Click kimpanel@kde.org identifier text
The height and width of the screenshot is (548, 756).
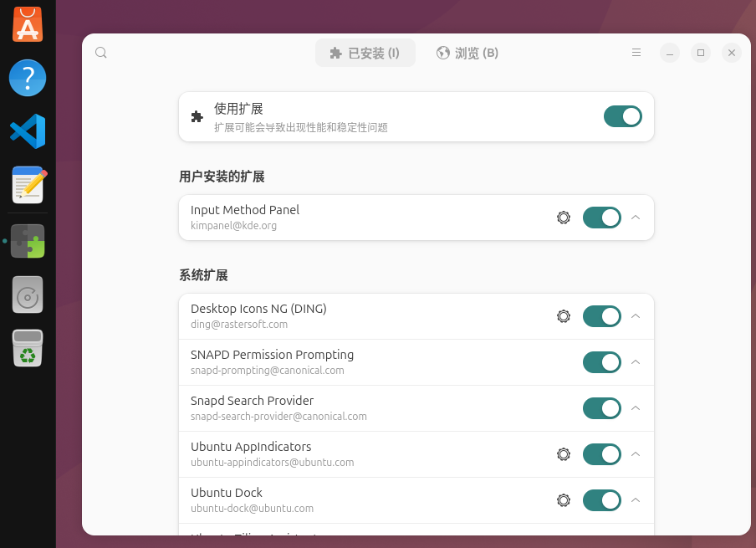click(x=233, y=226)
